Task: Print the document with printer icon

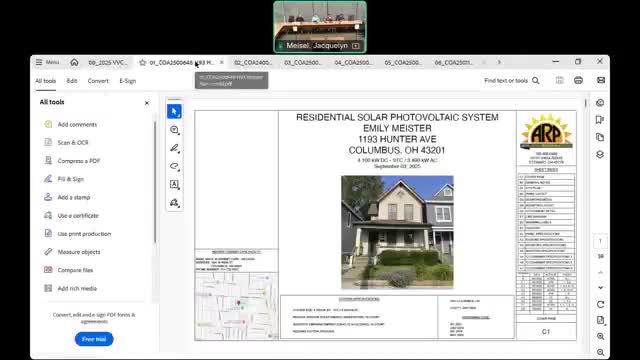Action: (x=578, y=80)
